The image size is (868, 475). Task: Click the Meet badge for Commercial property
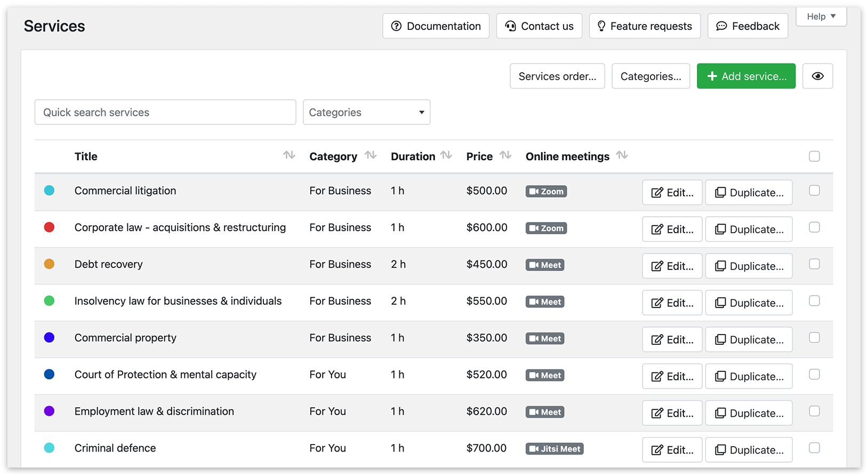point(545,339)
